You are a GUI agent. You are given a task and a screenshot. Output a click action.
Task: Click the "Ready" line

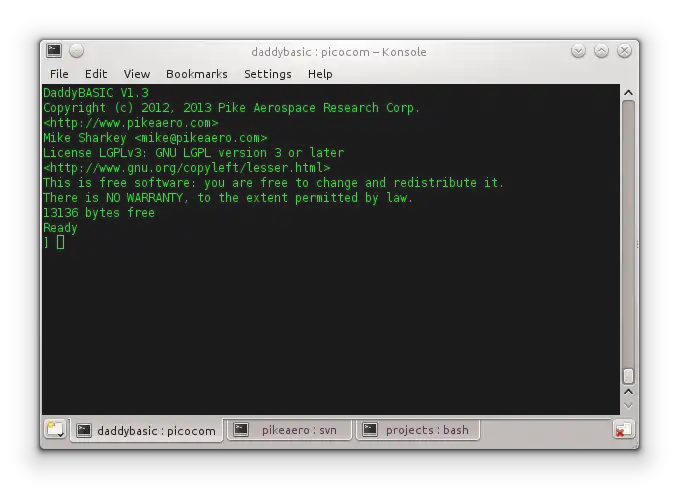[60, 228]
